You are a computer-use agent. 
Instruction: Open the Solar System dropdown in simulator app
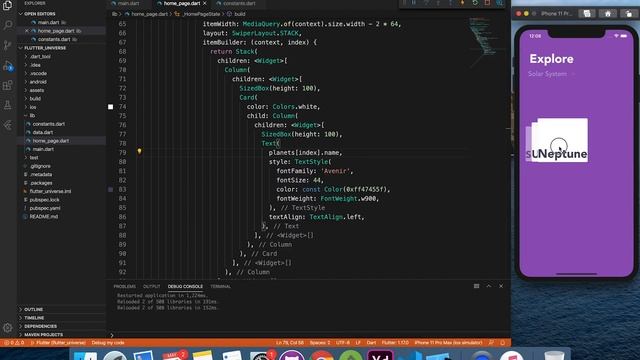[551, 74]
